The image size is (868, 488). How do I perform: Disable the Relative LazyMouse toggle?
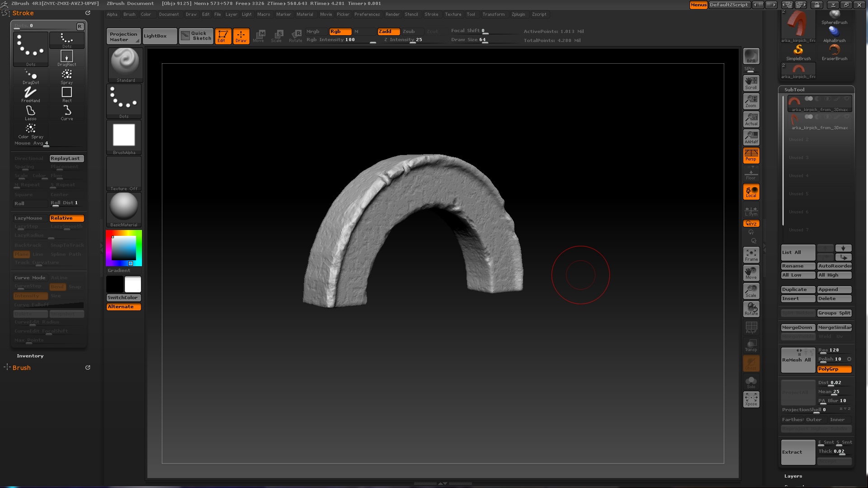(66, 218)
